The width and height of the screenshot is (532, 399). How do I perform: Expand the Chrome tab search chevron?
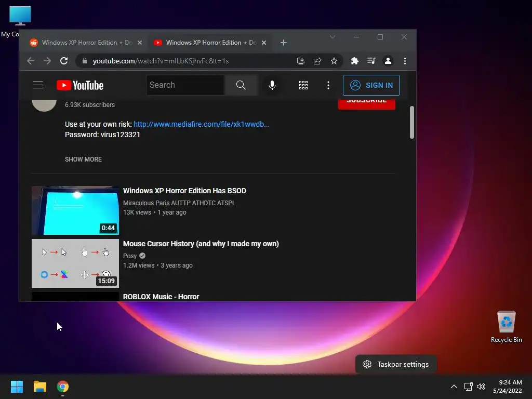[x=332, y=37]
